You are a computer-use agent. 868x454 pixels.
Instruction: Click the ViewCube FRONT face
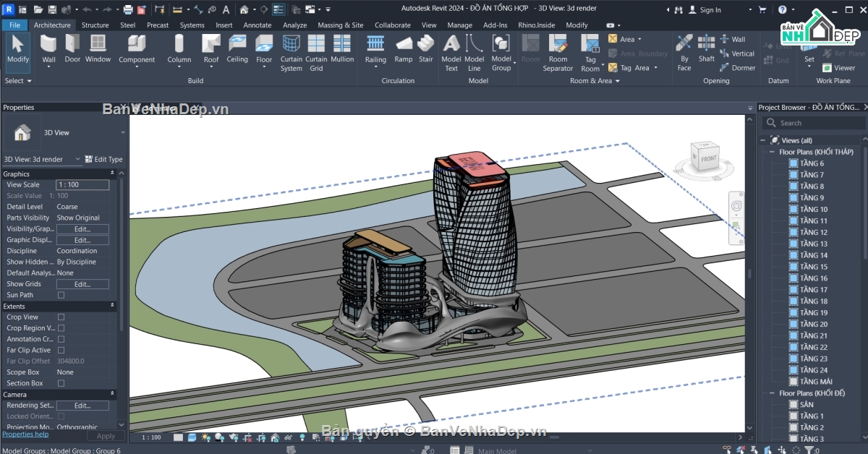707,158
